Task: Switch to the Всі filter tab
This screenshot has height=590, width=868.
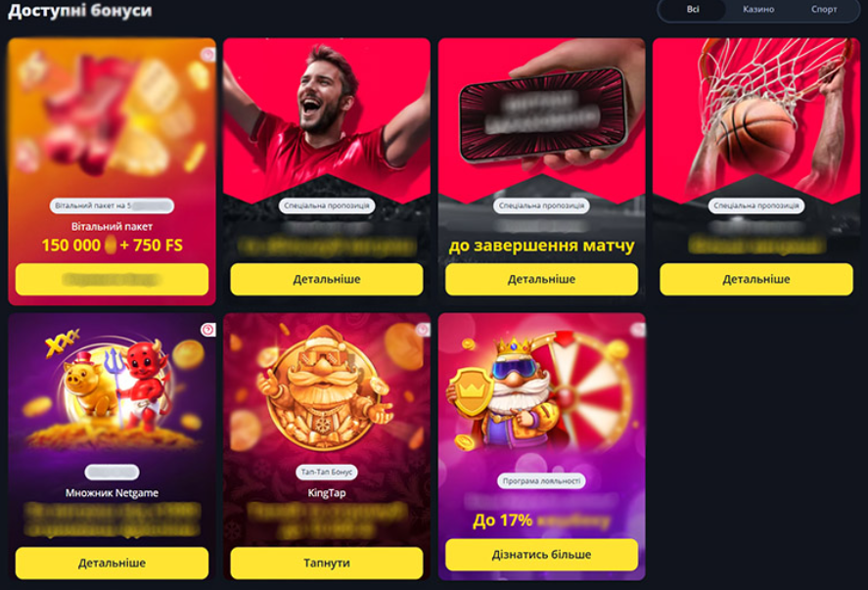Action: 693,10
